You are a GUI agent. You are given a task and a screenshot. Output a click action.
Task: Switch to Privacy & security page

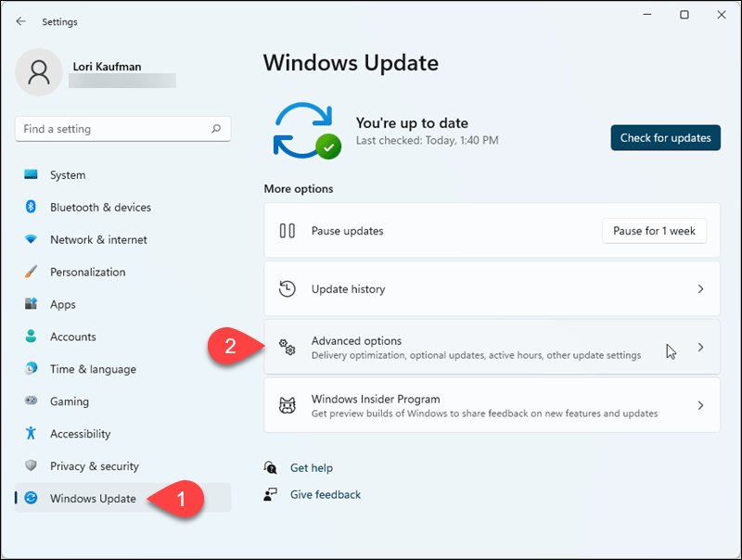[123, 465]
